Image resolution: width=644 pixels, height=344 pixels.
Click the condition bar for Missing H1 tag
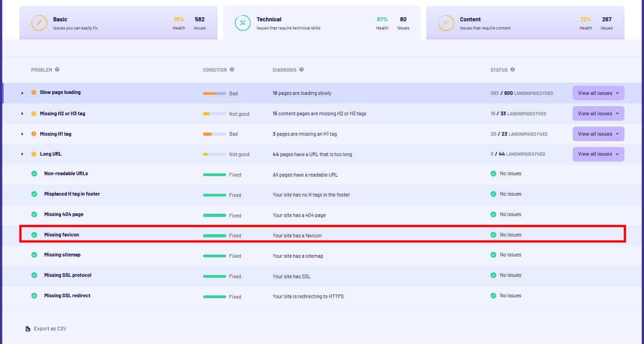[x=214, y=134]
